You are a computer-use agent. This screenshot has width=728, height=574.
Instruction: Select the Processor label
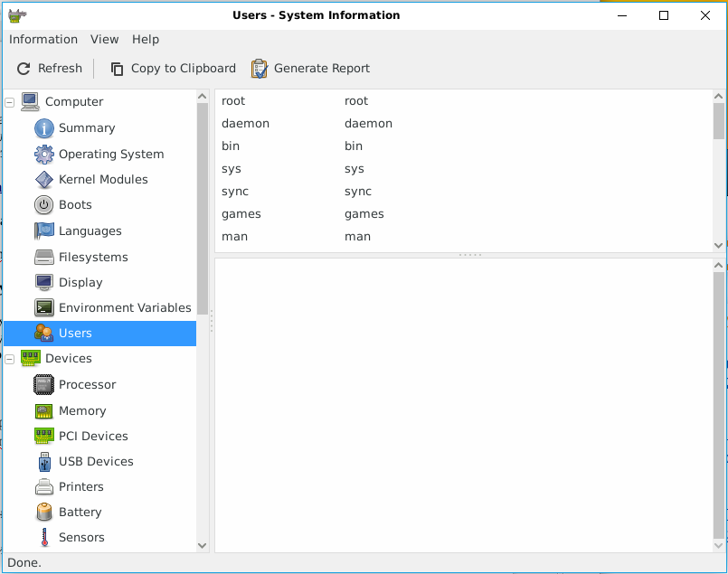click(x=88, y=385)
